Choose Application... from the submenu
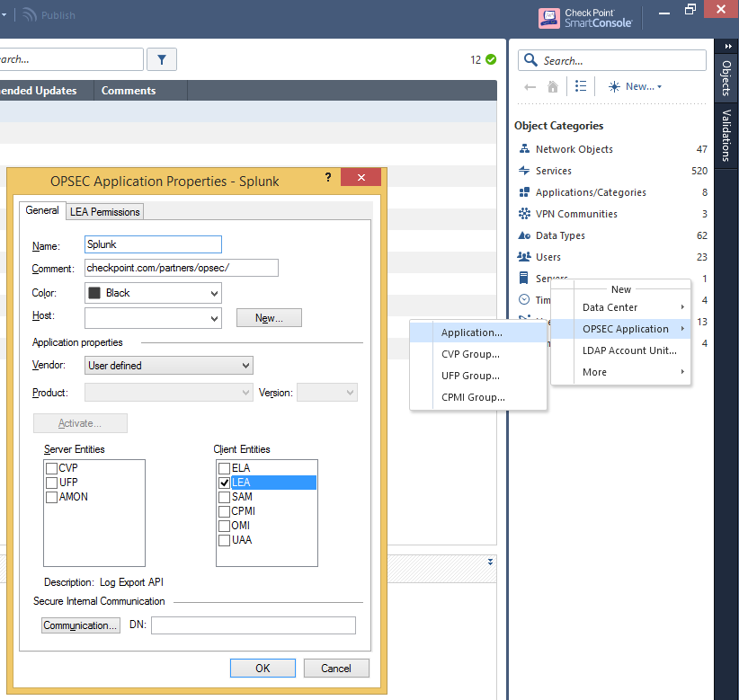Screen dimensions: 739x700 [x=478, y=332]
